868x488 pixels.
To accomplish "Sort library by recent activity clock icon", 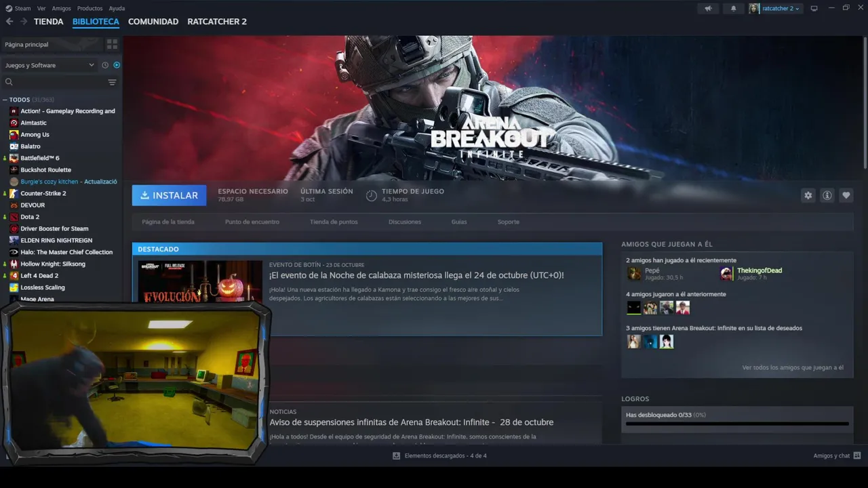I will click(105, 65).
